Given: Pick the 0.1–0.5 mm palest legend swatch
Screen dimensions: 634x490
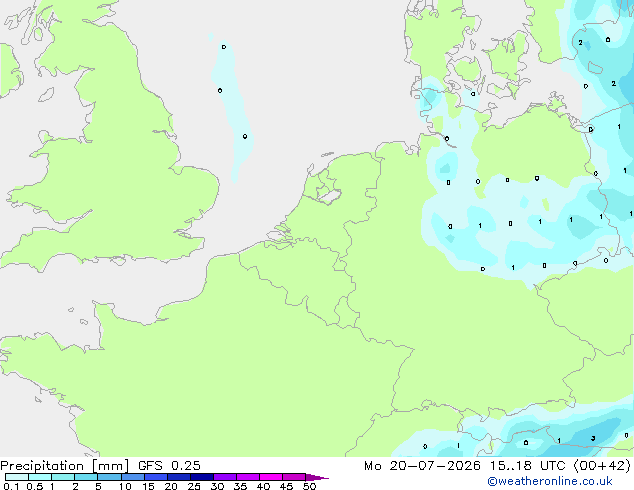Looking at the screenshot, I should point(17,477).
